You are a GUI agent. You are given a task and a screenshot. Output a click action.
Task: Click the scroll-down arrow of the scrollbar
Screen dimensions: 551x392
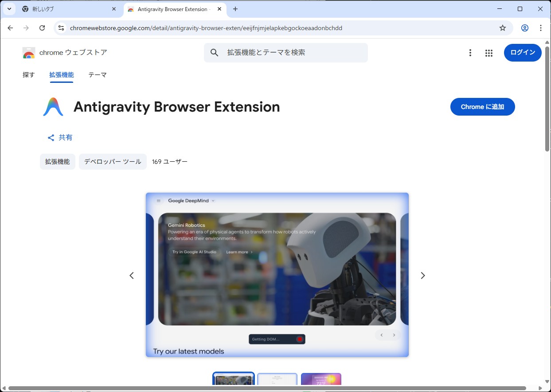point(547,382)
